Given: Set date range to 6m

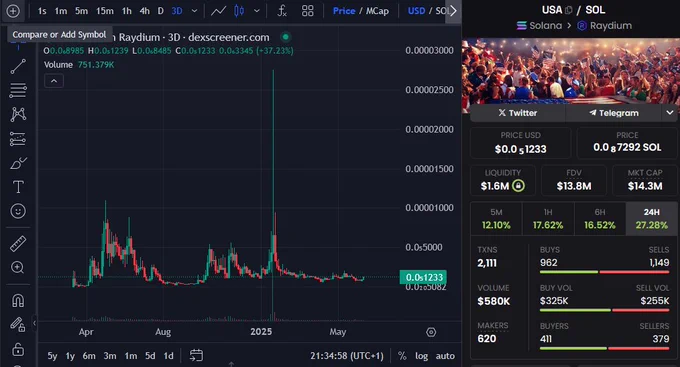Looking at the screenshot, I should point(89,356).
